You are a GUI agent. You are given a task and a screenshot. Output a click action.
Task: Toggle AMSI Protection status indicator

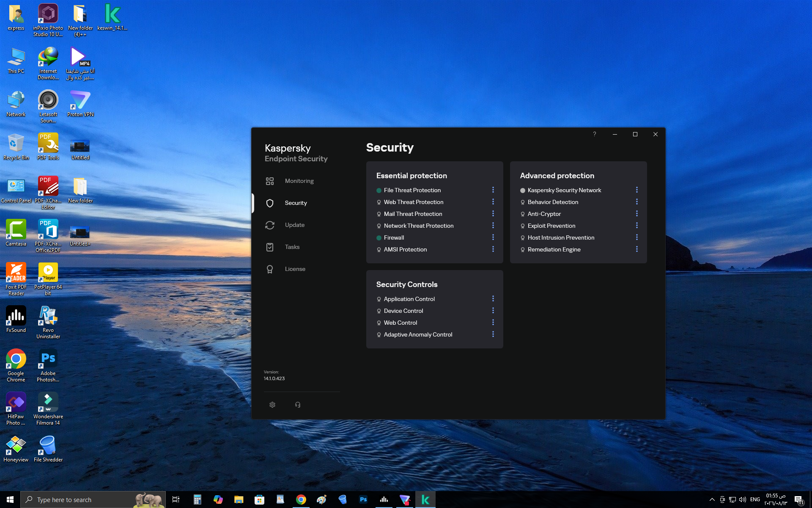[379, 250]
